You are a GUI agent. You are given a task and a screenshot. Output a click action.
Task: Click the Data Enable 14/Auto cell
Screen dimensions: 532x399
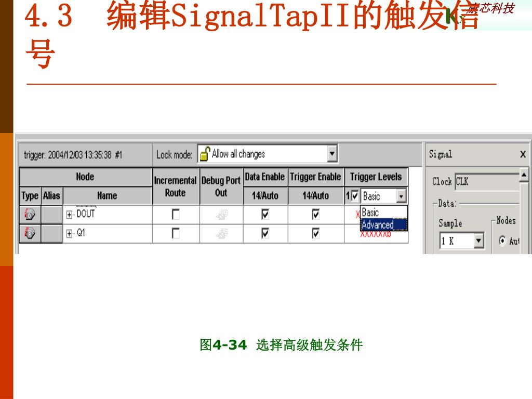coord(265,196)
